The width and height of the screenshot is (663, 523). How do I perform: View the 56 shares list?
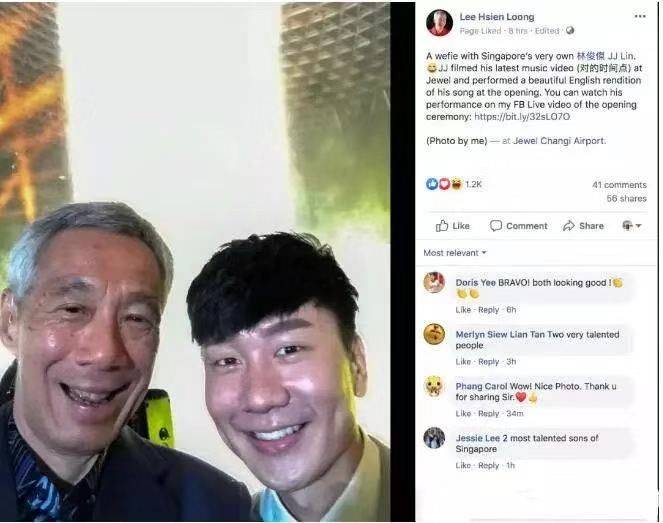coord(627,198)
